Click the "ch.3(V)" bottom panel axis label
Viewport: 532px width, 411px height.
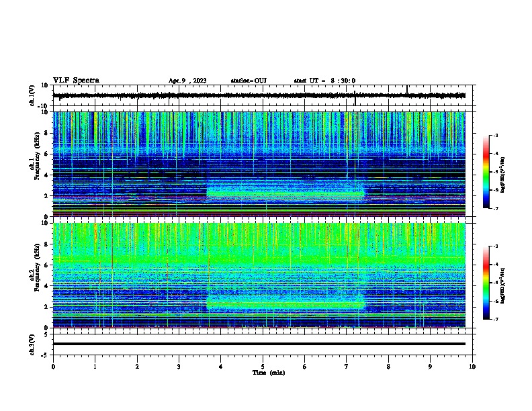[32, 345]
